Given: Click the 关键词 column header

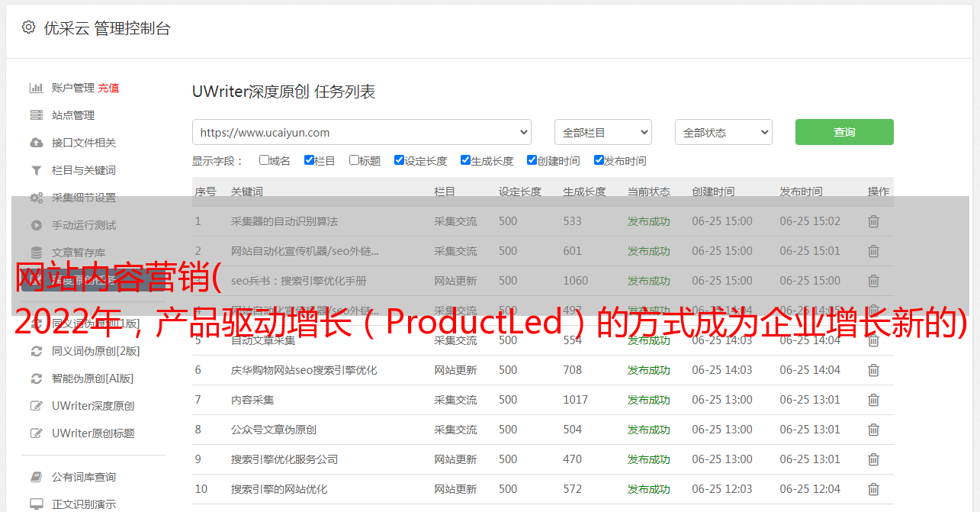Looking at the screenshot, I should pyautogui.click(x=247, y=192).
